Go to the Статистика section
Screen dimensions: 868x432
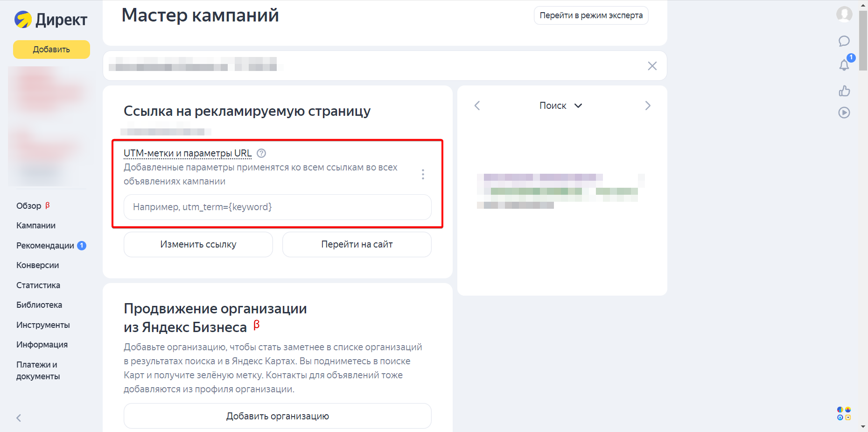[38, 285]
